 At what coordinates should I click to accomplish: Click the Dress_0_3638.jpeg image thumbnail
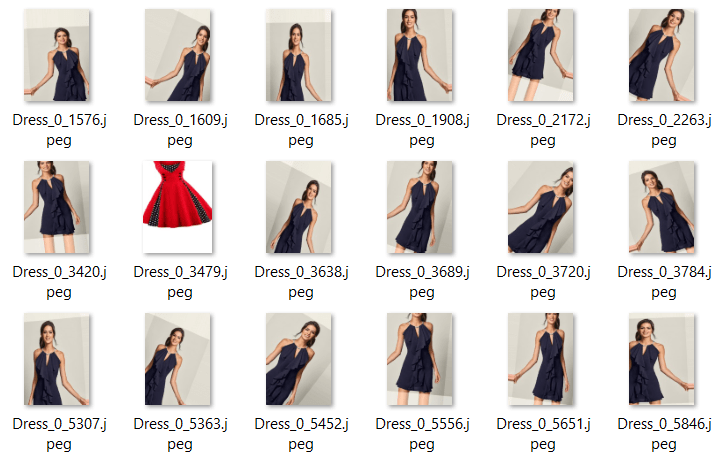click(299, 207)
